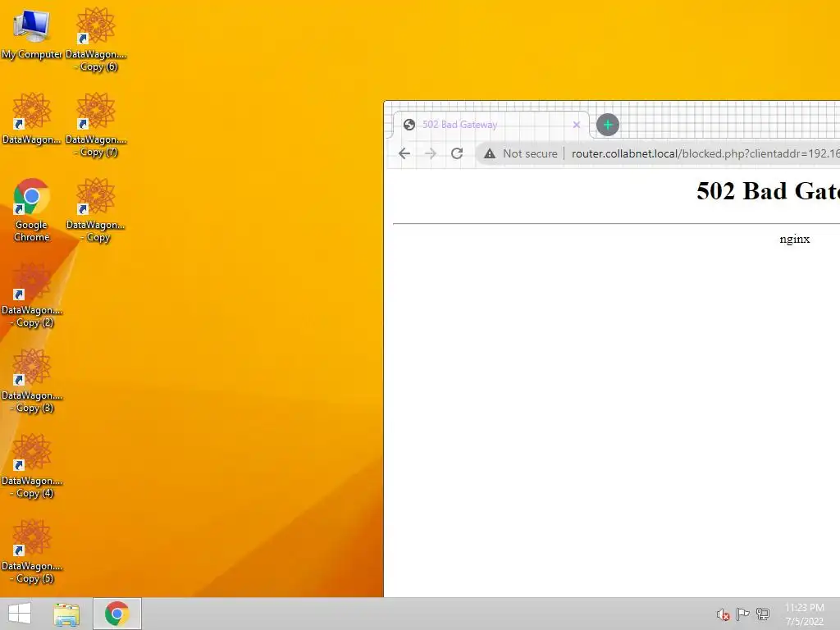The image size is (840, 630).
Task: Go back in Chrome browser
Action: click(x=404, y=153)
